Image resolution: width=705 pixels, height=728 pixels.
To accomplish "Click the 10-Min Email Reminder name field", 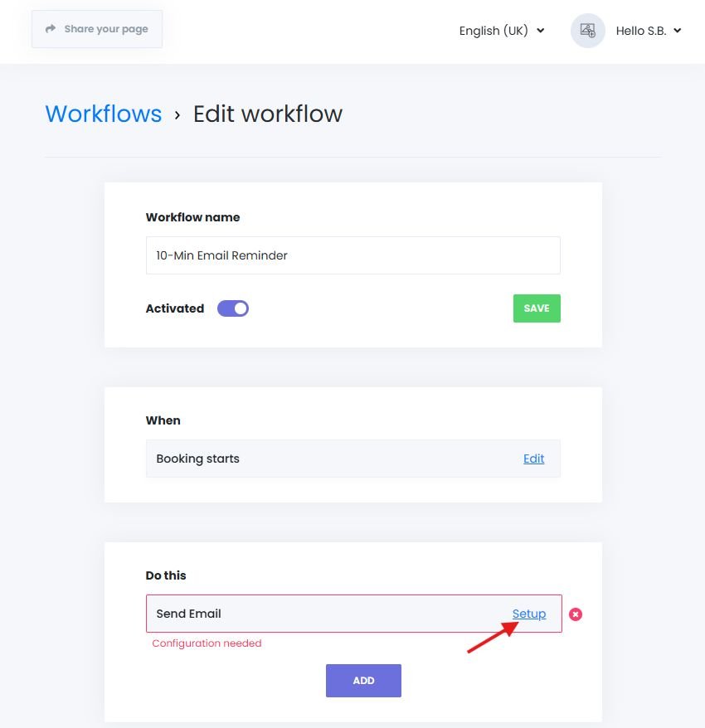I will coord(352,255).
